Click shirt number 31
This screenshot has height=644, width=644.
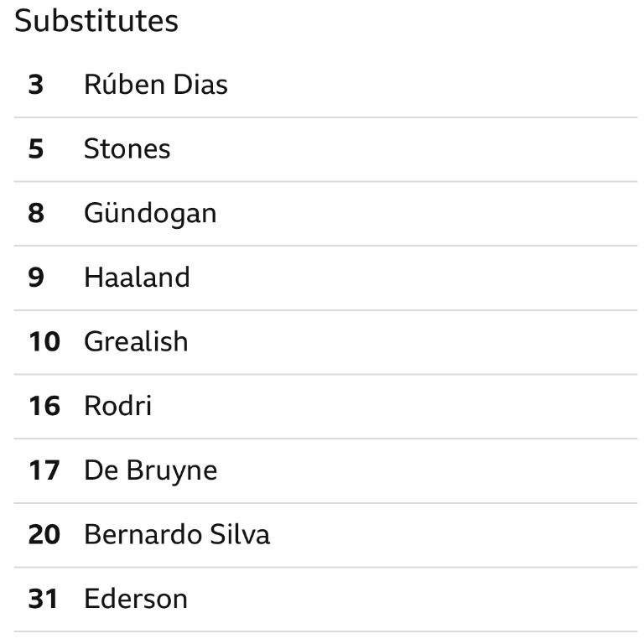43,599
